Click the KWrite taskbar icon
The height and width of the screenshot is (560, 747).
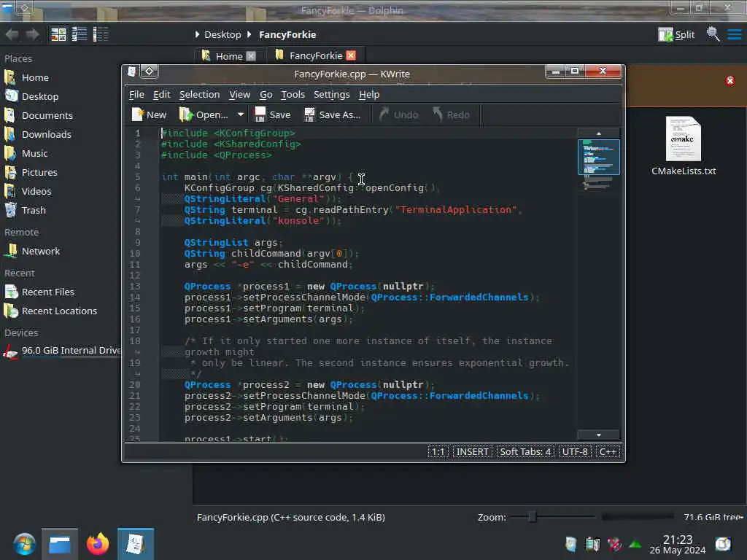pos(136,544)
